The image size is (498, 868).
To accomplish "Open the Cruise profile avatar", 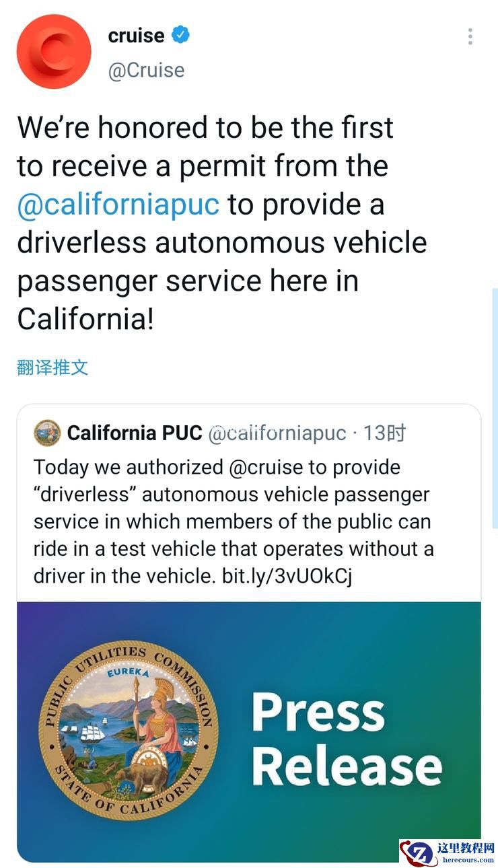I will pyautogui.click(x=53, y=52).
